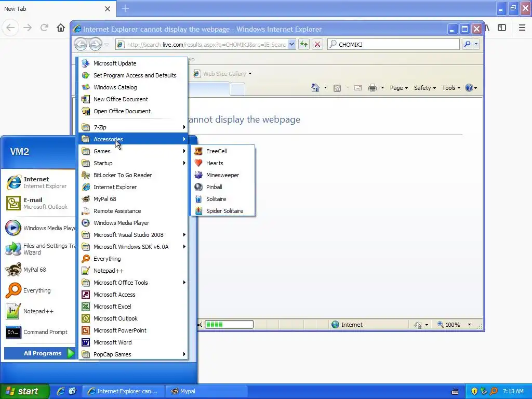
Task: Open Notepad++ in Start menu left pane
Action: click(x=39, y=311)
